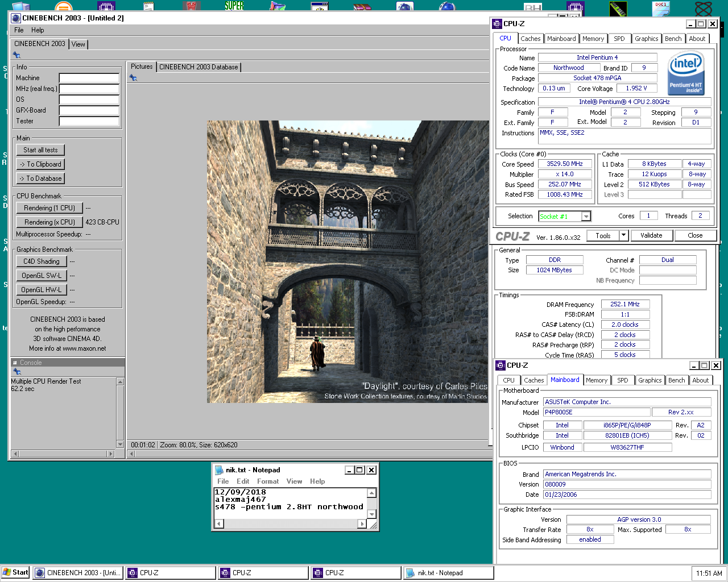
Task: Click the pin icon below the Pictures tab
Action: (133, 78)
